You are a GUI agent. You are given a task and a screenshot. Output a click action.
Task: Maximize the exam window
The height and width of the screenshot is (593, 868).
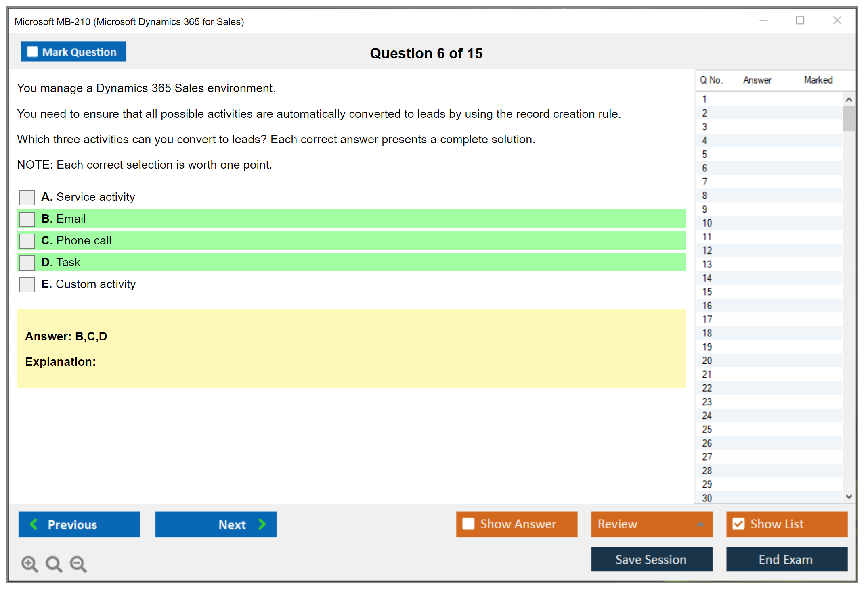(800, 21)
